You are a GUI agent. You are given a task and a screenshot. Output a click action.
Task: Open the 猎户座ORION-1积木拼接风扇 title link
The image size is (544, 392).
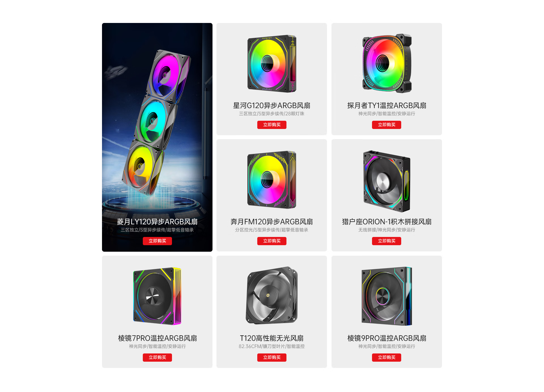(387, 222)
